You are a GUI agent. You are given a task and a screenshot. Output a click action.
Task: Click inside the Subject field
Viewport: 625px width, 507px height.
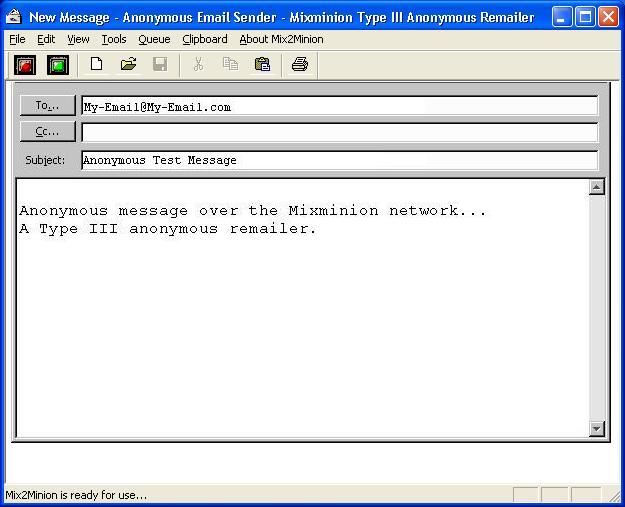point(340,160)
